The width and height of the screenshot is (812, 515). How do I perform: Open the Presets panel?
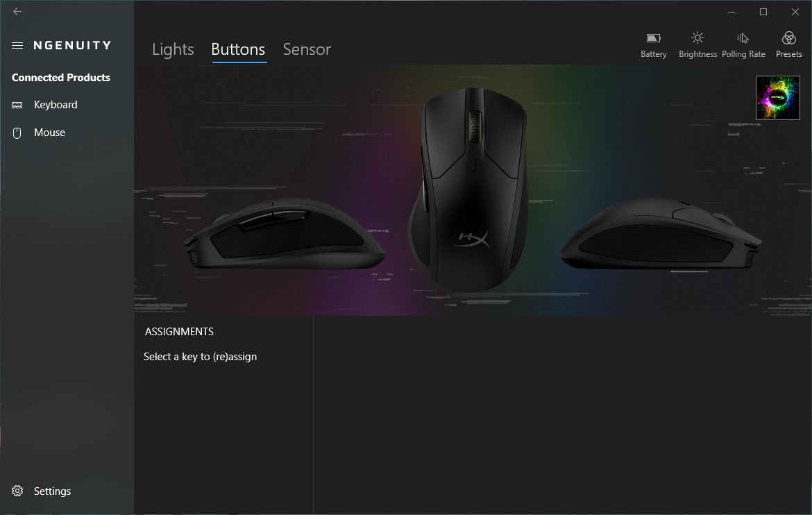[788, 45]
